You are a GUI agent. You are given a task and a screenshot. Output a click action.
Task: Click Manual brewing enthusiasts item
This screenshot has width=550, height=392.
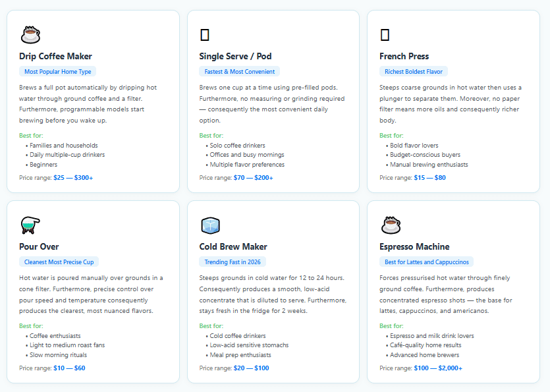429,165
